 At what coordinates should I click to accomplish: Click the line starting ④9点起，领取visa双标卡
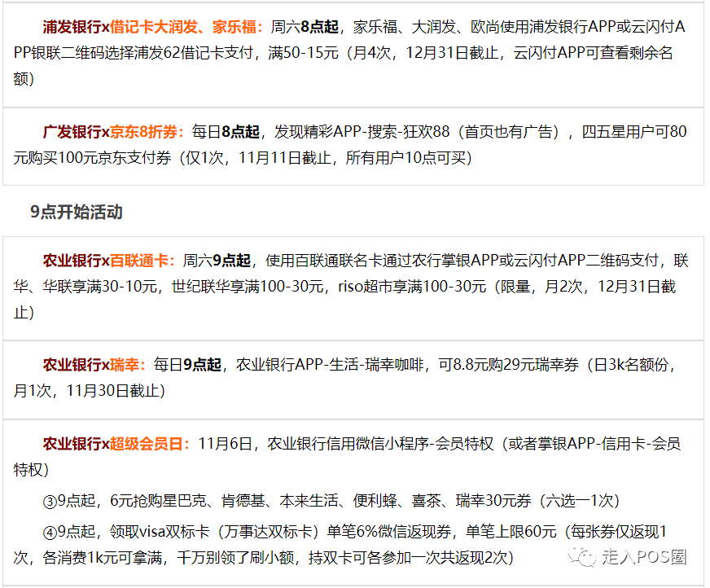tap(340, 545)
